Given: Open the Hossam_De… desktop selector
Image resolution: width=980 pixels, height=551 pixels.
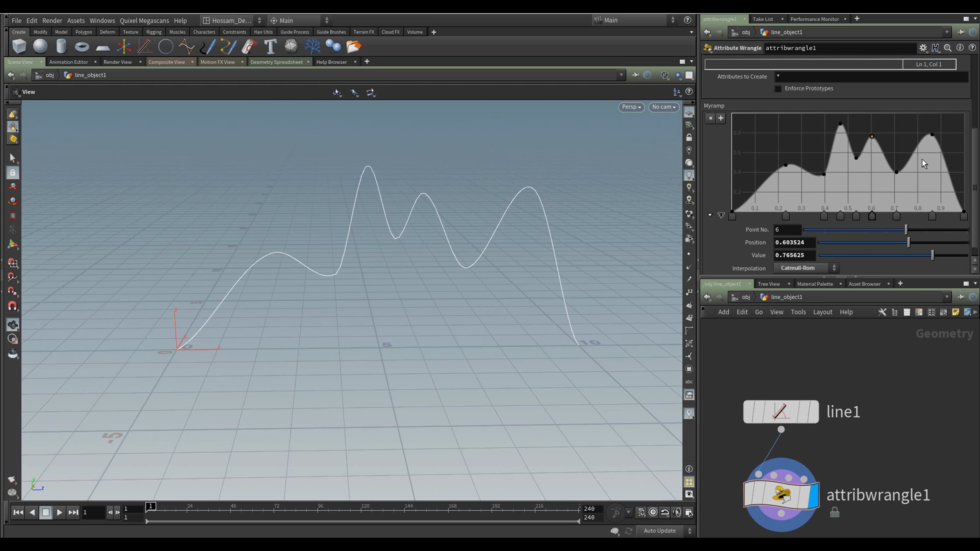Looking at the screenshot, I should [232, 20].
